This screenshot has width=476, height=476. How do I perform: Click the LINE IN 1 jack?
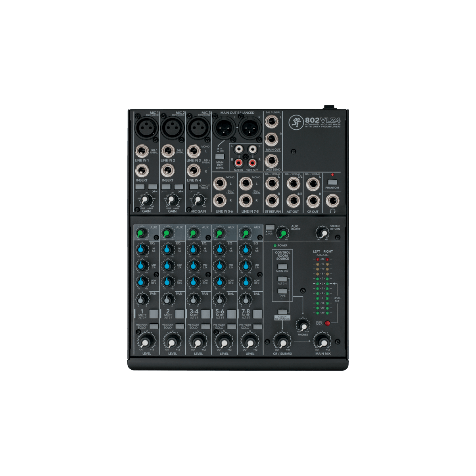141,151
